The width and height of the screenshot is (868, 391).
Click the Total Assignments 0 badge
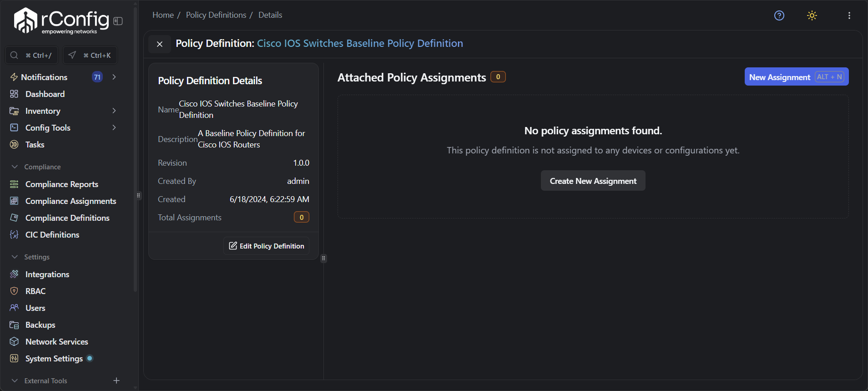point(302,217)
